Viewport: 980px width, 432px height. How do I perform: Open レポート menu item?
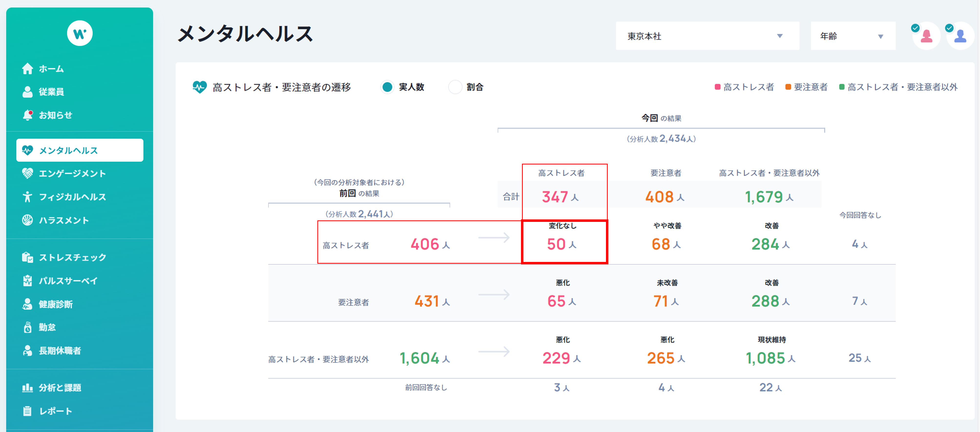click(80, 411)
